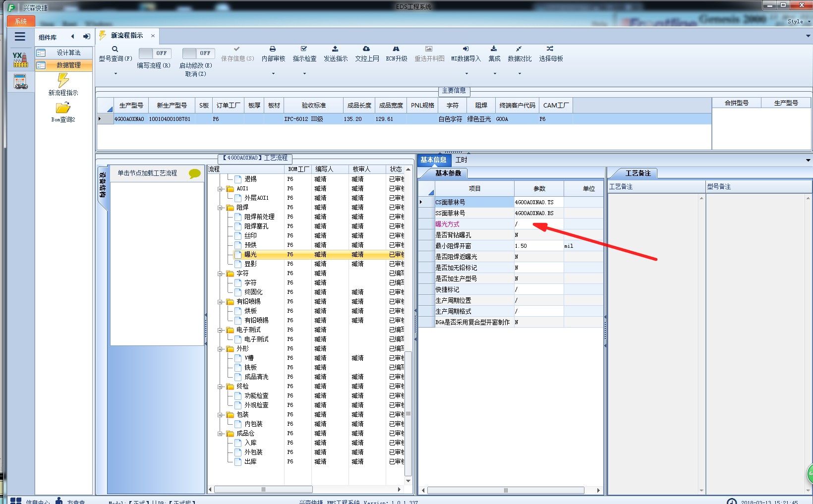Open the 新流程指示 lightning icon
This screenshot has height=504, width=813.
(63, 80)
